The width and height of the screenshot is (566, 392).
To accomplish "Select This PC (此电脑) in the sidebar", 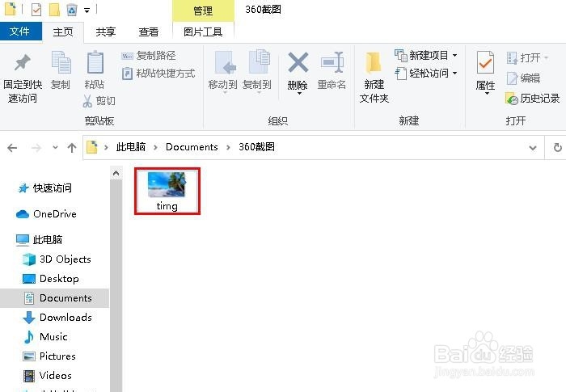I will 39,240.
